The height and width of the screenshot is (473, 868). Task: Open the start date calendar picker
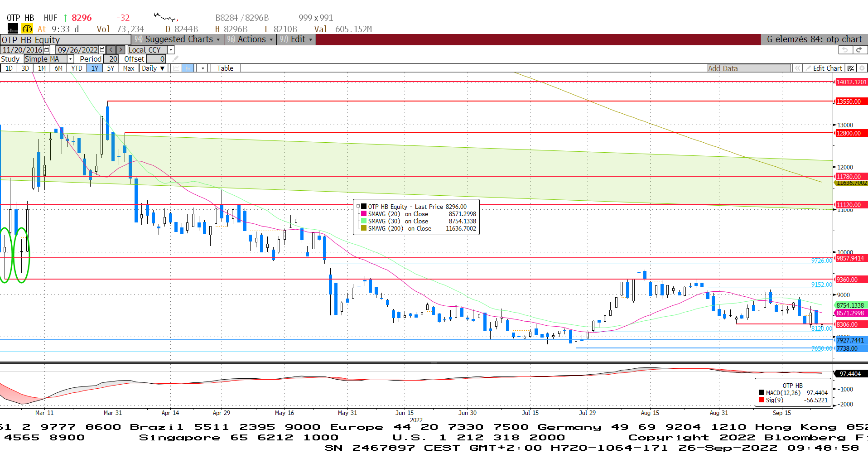pyautogui.click(x=47, y=50)
